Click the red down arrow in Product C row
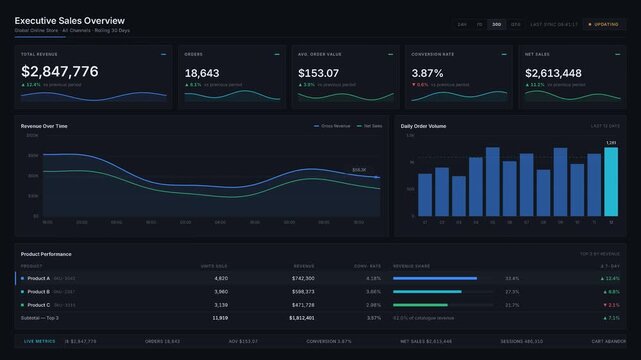This screenshot has height=360, width=641. 605,305
